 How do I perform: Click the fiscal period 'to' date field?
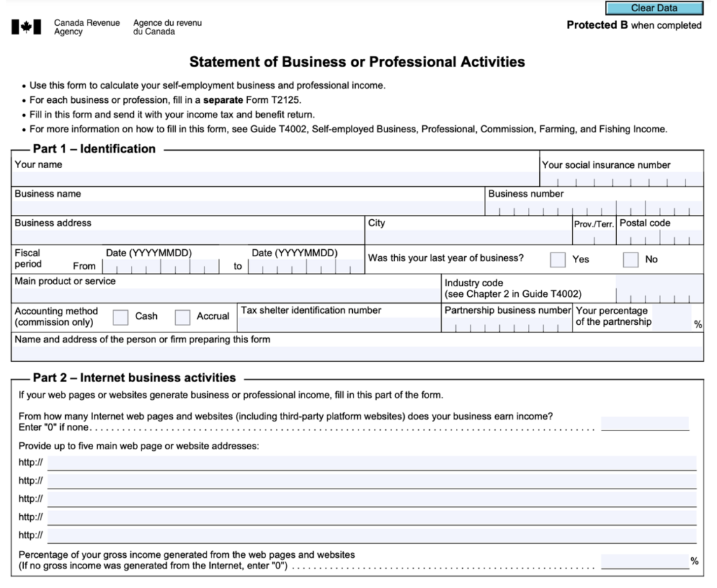[306, 267]
